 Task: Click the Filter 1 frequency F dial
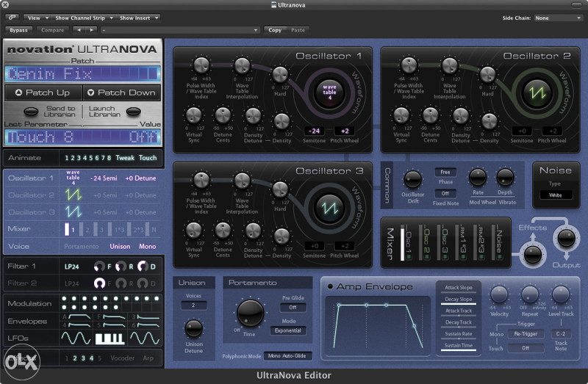click(x=99, y=267)
